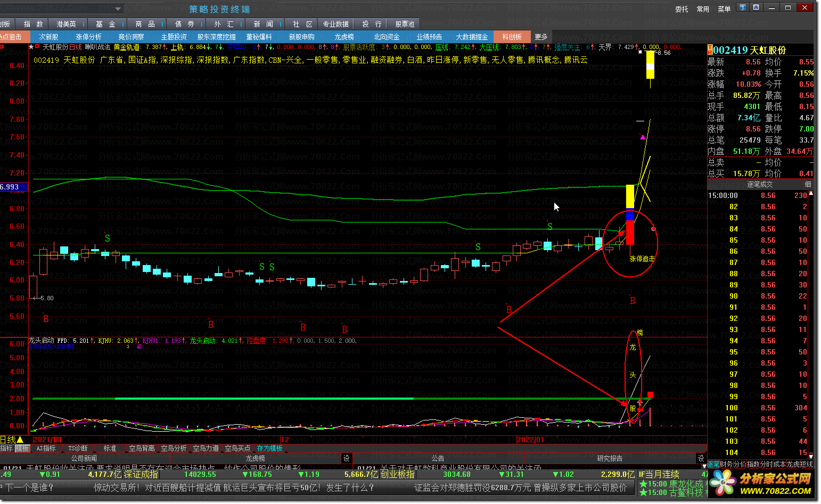The height and width of the screenshot is (504, 821).
Task: Switch to 涨停分析 sub-tab
Action: pos(88,37)
